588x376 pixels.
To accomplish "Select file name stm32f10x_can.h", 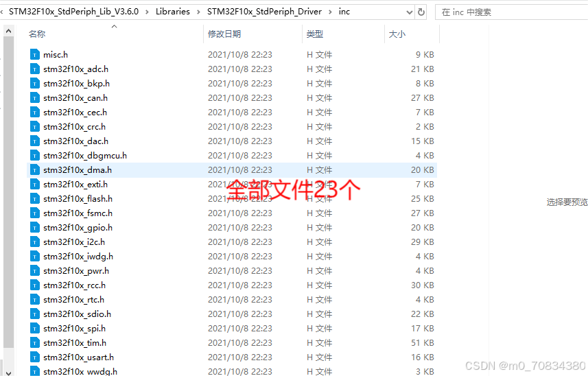I will pos(75,98).
